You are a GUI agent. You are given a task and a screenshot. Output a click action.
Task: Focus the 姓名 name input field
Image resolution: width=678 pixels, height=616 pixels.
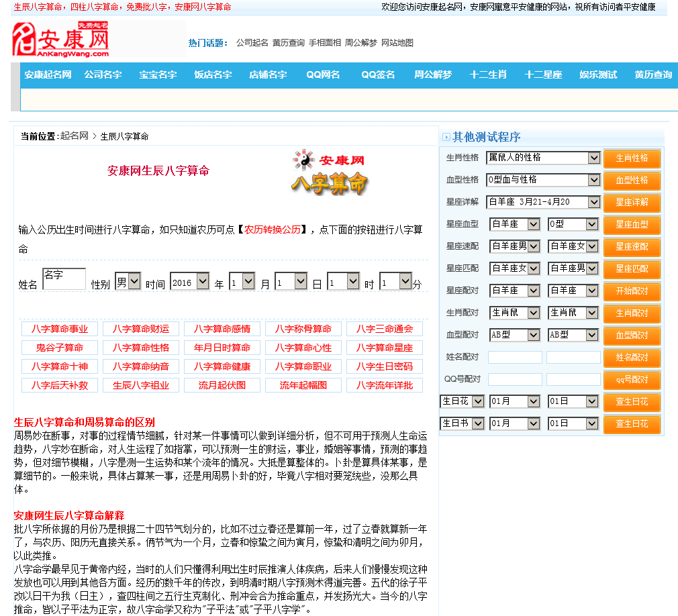[x=64, y=278]
